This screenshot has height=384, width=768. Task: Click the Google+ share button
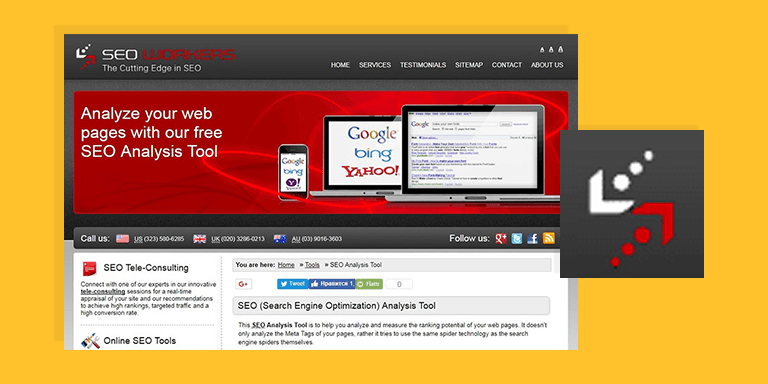click(244, 284)
